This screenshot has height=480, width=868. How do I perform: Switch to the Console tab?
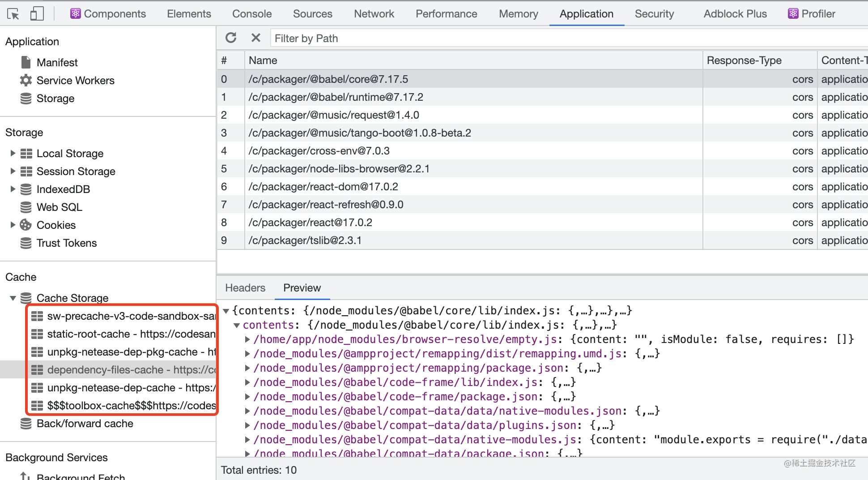pyautogui.click(x=252, y=14)
